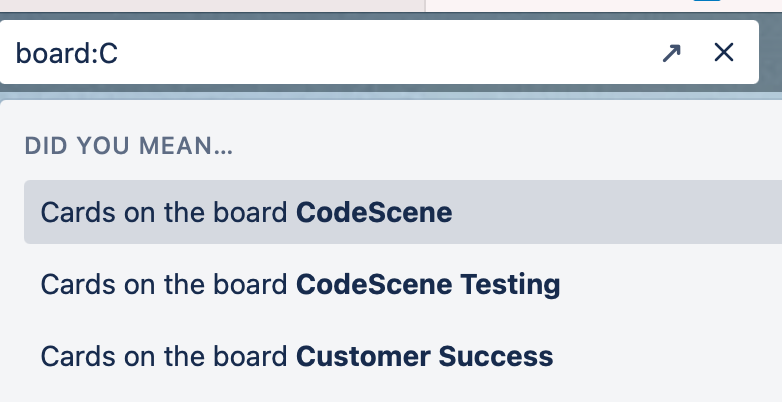782x402 pixels.
Task: Dismiss search via X right of arrow
Action: (x=724, y=53)
